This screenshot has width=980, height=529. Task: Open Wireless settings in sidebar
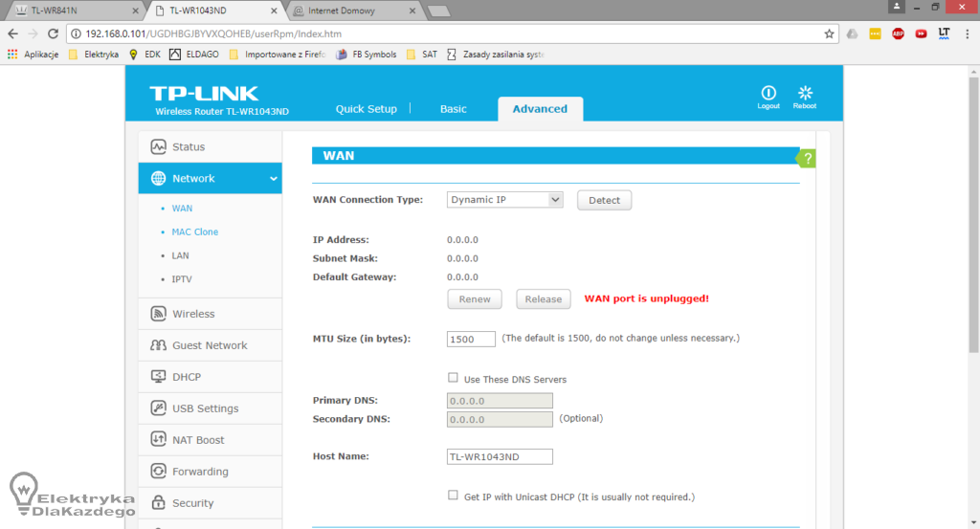[x=193, y=314]
